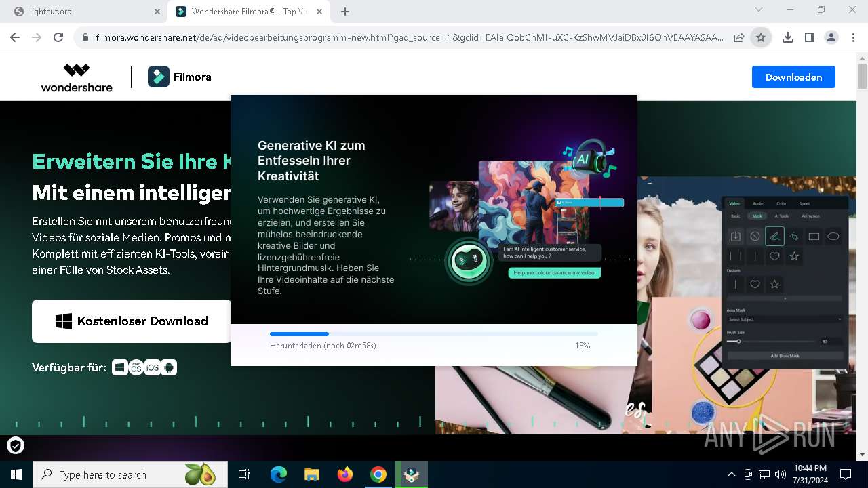Click the Wondershare logo
Screen dimensions: 868x488
(x=77, y=77)
